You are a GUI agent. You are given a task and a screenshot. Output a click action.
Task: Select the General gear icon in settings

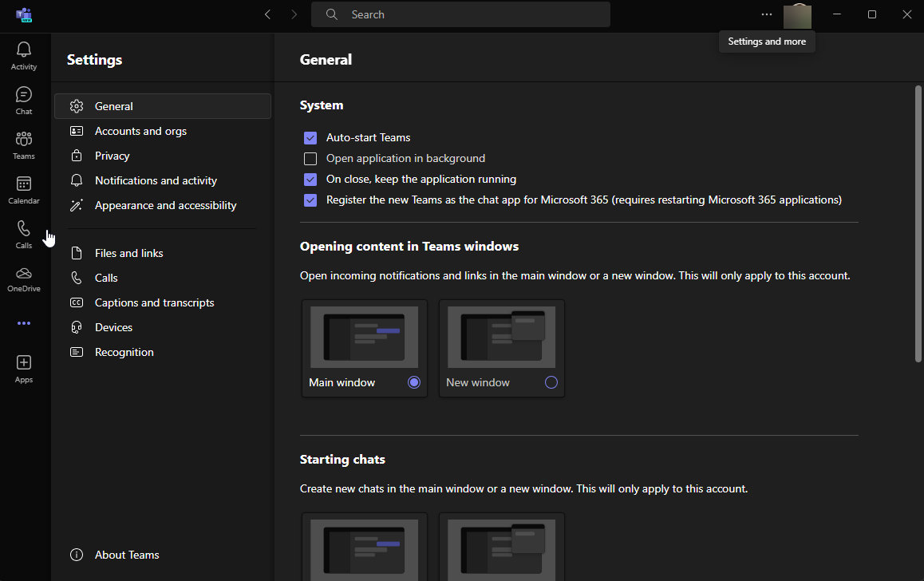click(x=77, y=106)
